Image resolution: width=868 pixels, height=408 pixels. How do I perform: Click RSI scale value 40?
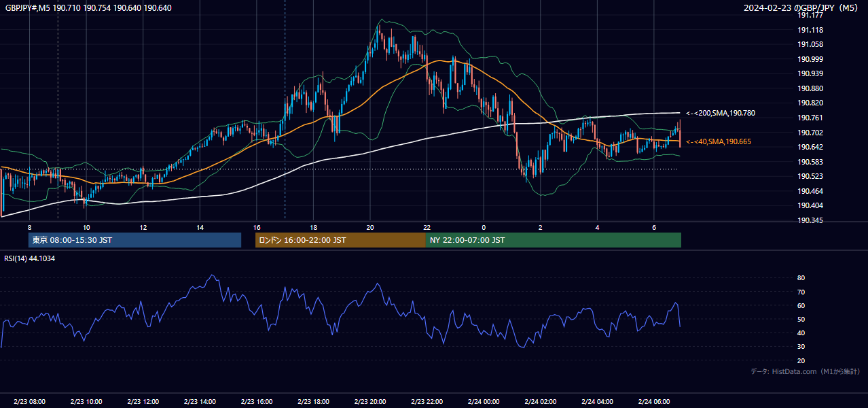[801, 333]
